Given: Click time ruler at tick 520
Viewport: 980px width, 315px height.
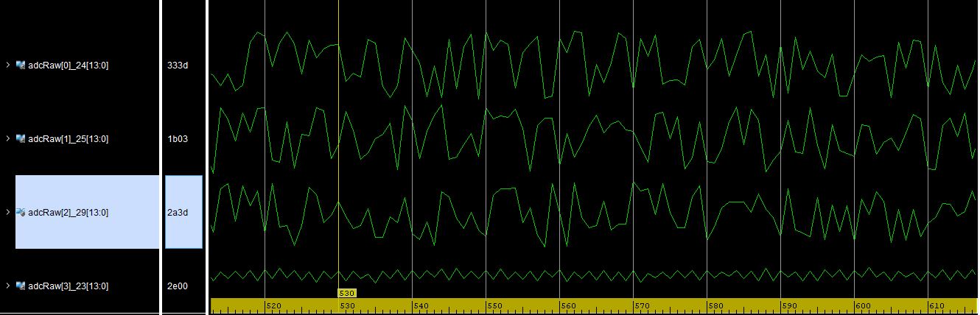Looking at the screenshot, I should [x=273, y=305].
